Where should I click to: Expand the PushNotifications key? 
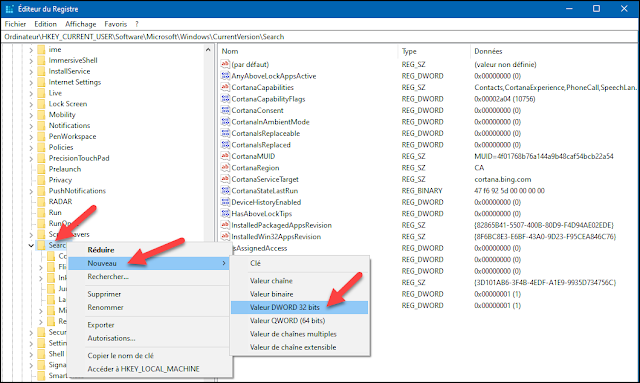click(31, 191)
